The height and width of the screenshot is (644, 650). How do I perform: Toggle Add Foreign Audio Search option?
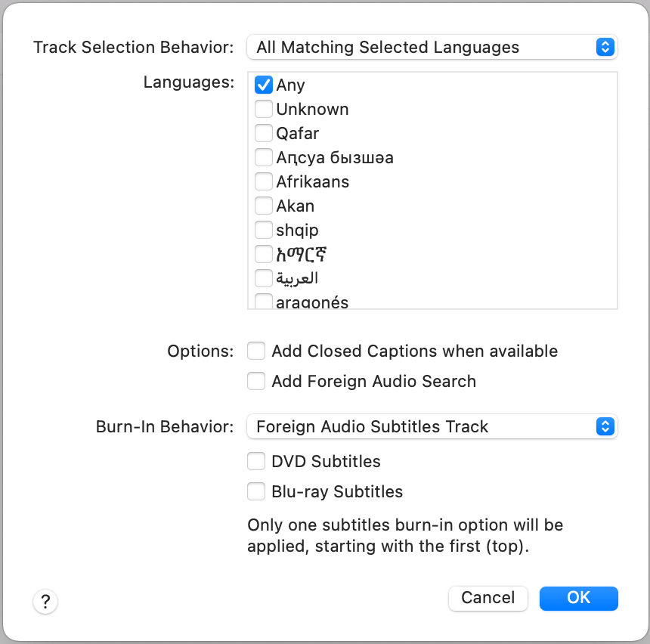coord(257,381)
